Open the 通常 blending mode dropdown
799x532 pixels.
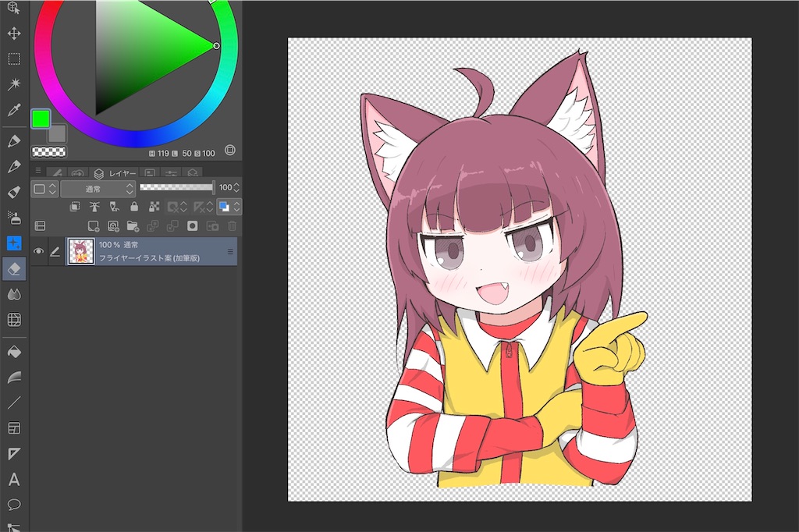pyautogui.click(x=98, y=189)
